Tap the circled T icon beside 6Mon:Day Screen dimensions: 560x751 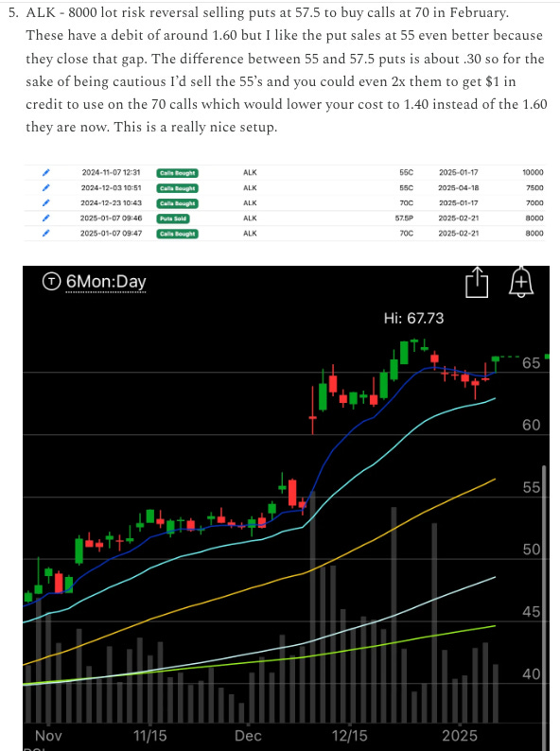[x=51, y=281]
